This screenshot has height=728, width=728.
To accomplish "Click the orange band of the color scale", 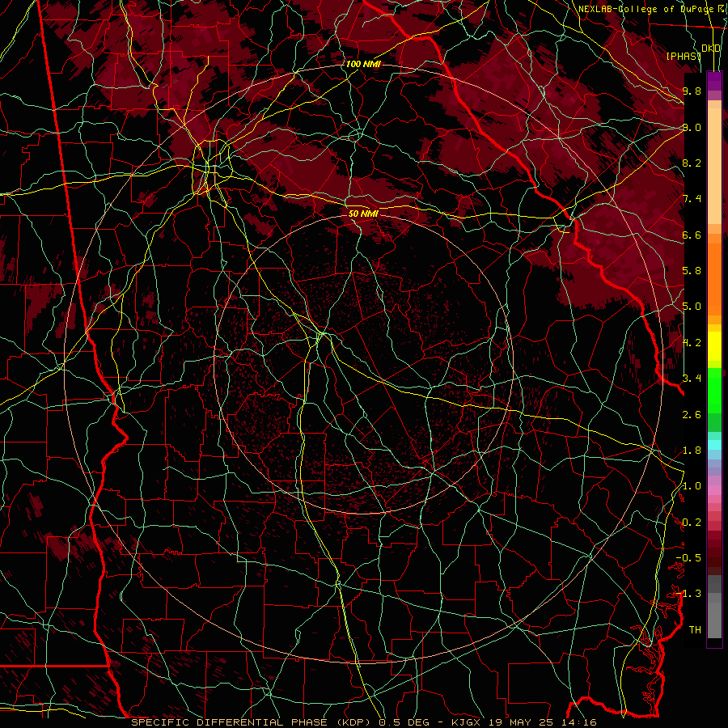I will (714, 278).
